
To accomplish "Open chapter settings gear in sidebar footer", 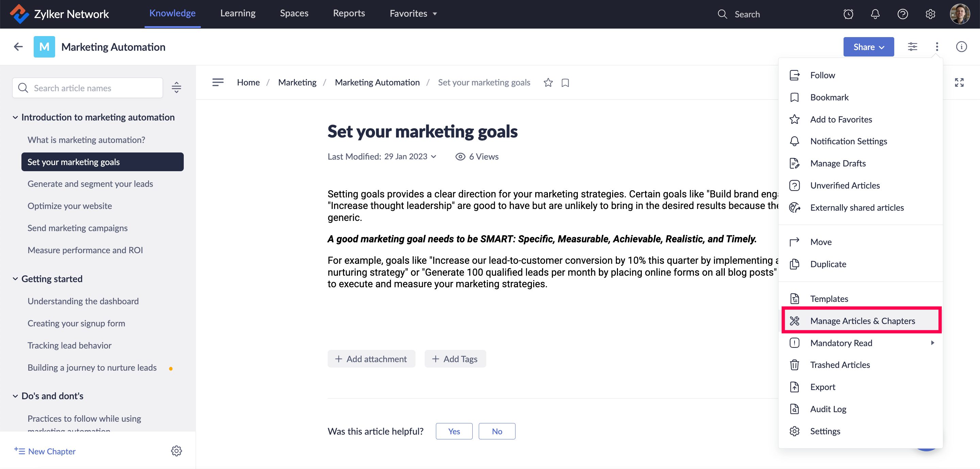I will [176, 451].
